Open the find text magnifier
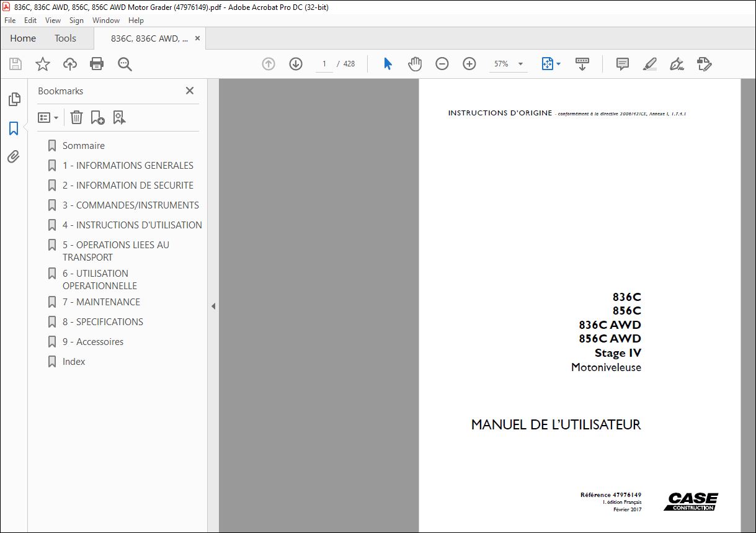The height and width of the screenshot is (533, 756). (125, 64)
